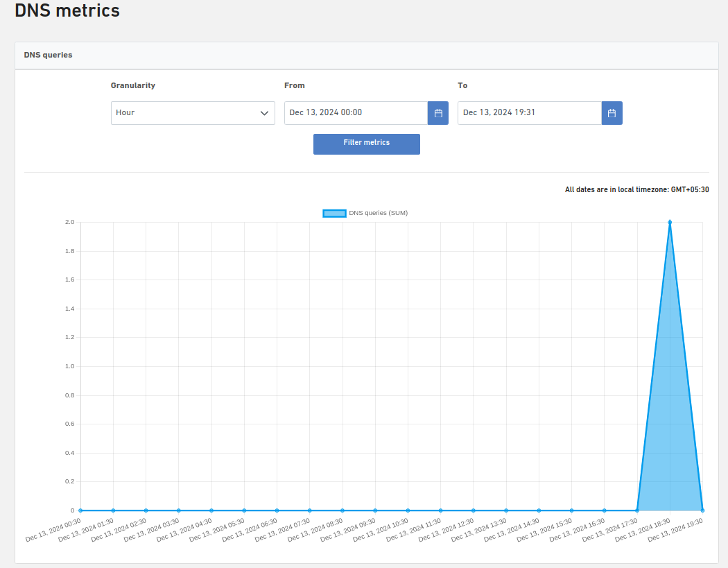Click the DNS queries legend marker

(334, 213)
